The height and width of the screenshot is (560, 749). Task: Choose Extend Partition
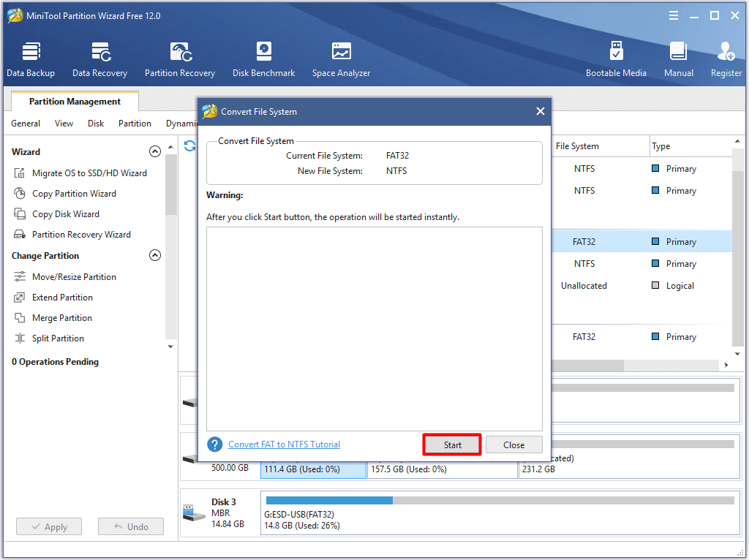pos(63,298)
